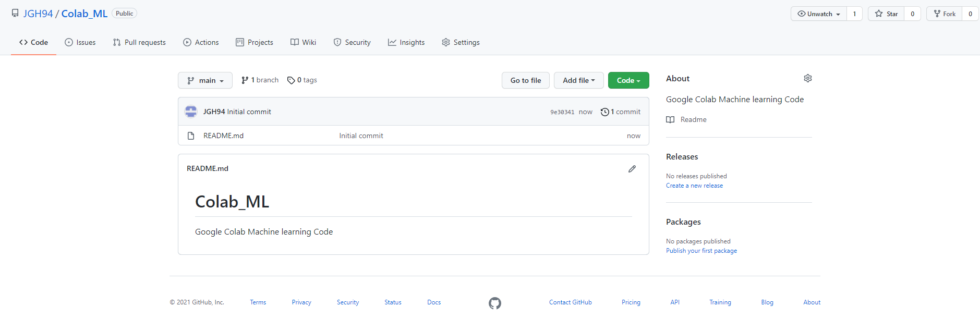980x319 pixels.
Task: Click the Packages heading
Action: (683, 222)
